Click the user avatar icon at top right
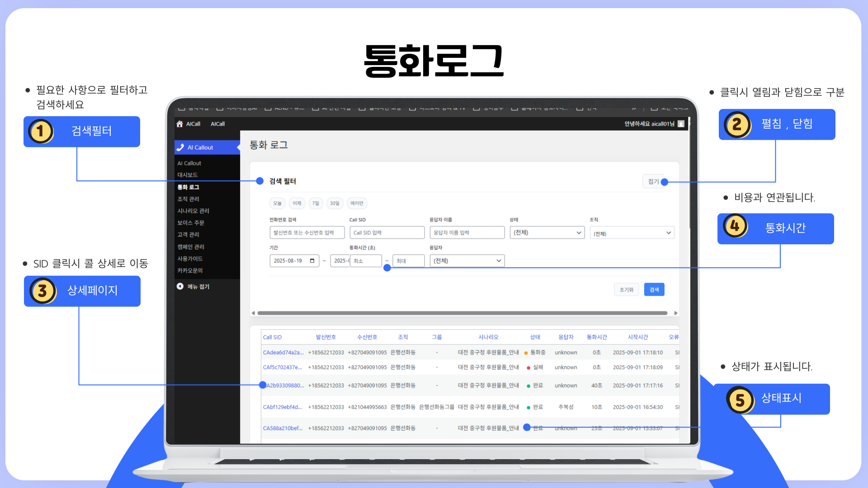 681,124
